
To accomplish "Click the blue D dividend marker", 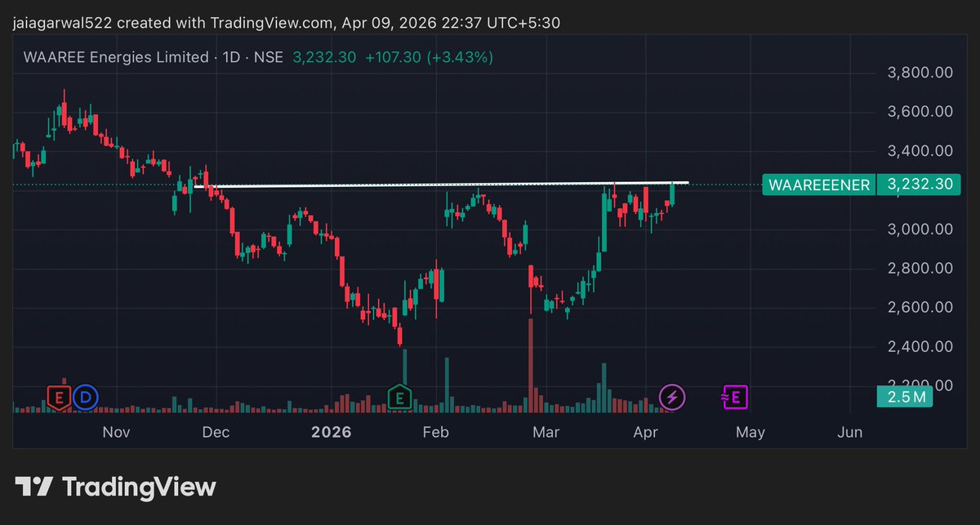I will (85, 398).
